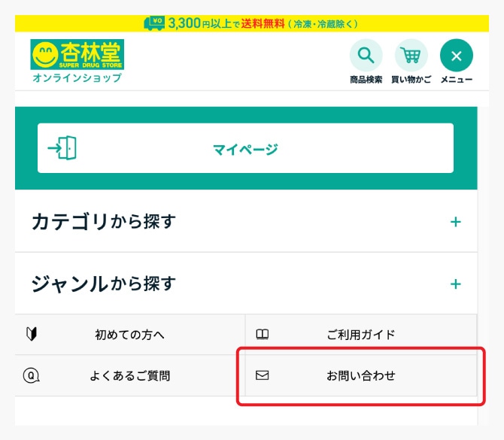Viewport: 504px width, 440px height.
Task: Open お問い合わせ contact link
Action: tap(360, 375)
